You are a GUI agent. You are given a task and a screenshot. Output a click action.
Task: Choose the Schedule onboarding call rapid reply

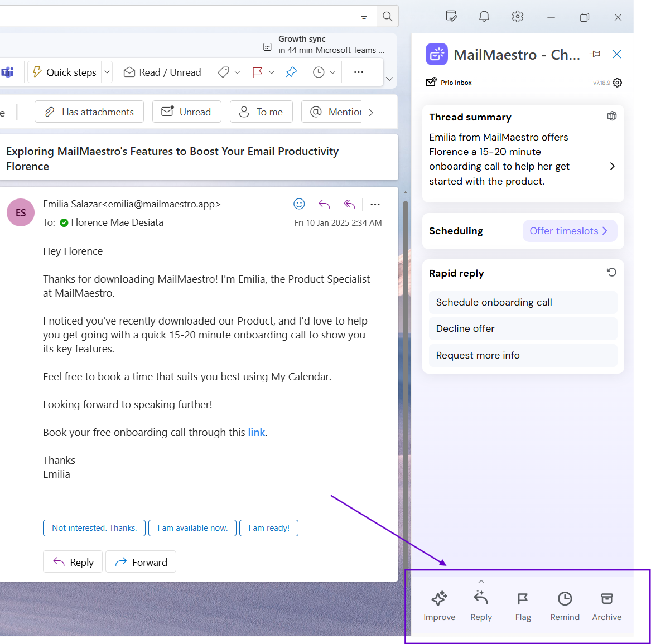pos(522,302)
